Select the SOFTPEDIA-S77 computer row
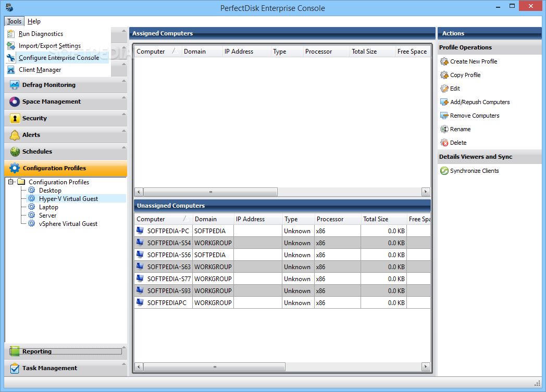 tap(282, 279)
